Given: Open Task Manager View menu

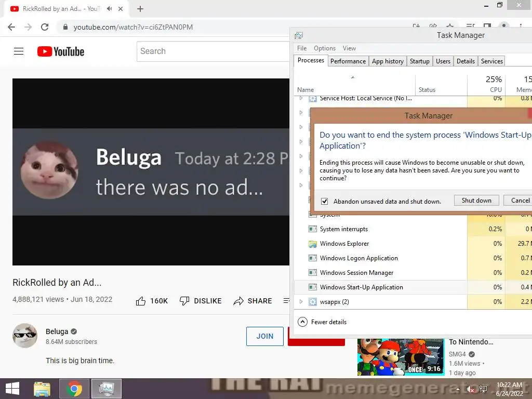Looking at the screenshot, I should 349,48.
